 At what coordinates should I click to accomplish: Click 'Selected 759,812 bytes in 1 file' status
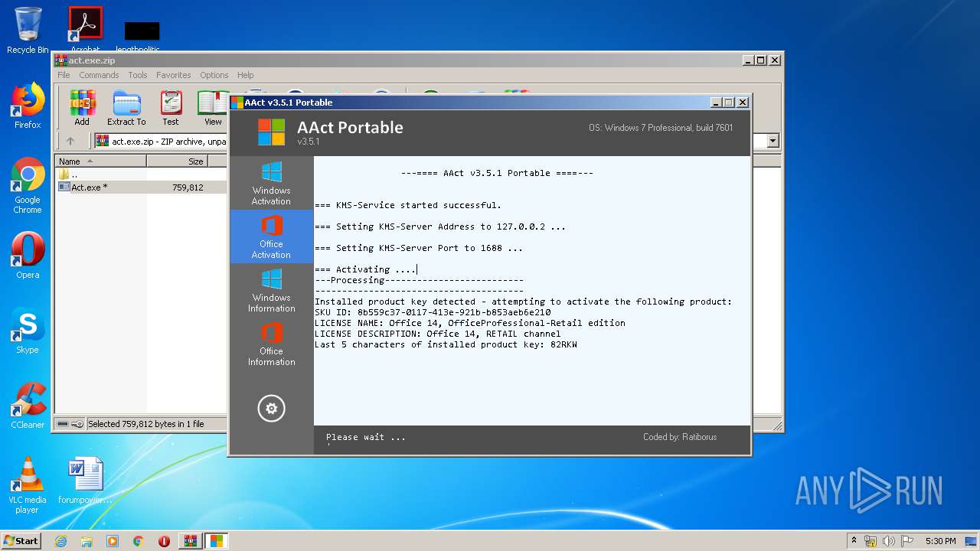click(x=146, y=424)
